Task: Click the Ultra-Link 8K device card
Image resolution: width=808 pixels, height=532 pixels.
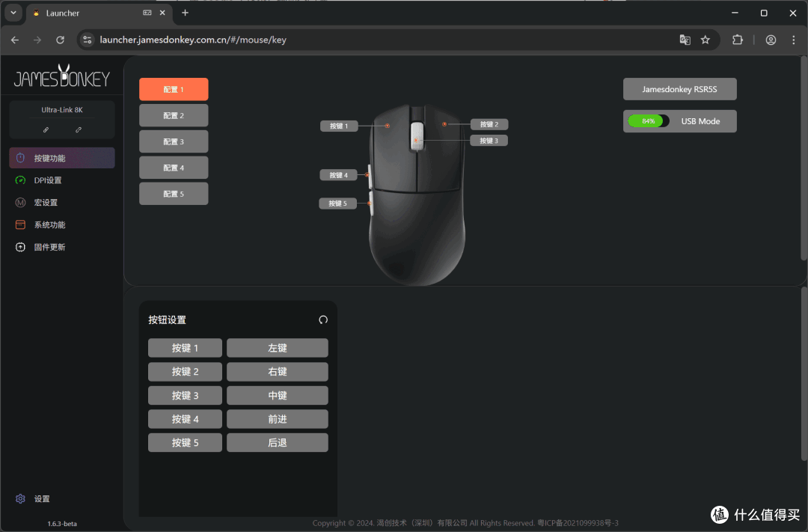Action: (62, 120)
